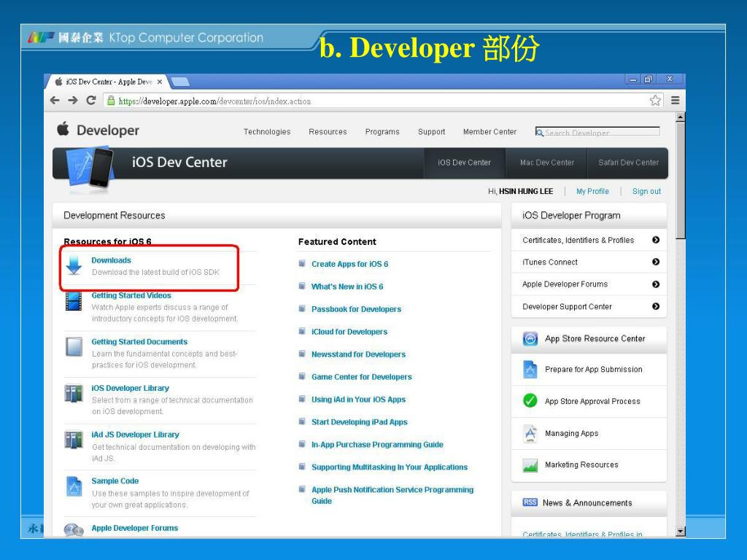
Task: Close the iOS Dev Center browser tab
Action: 160,82
